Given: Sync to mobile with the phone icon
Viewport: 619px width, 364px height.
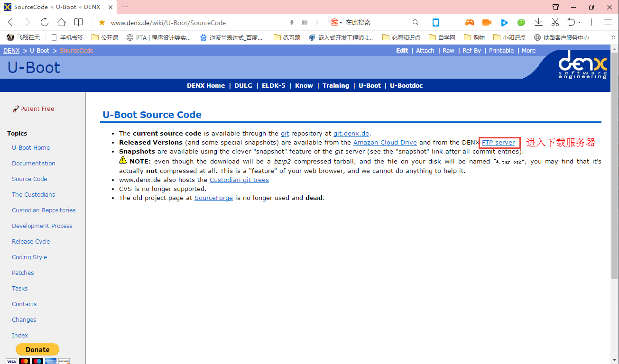Looking at the screenshot, I should [x=435, y=22].
